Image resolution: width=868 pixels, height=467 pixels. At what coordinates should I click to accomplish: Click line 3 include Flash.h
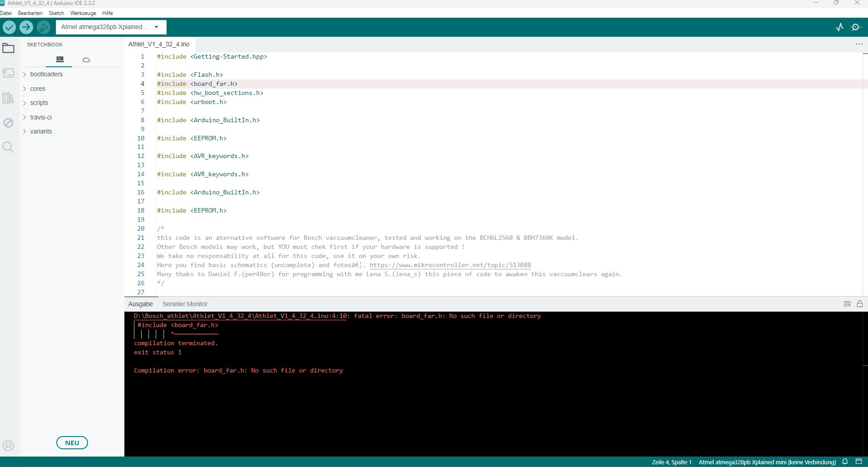(190, 75)
